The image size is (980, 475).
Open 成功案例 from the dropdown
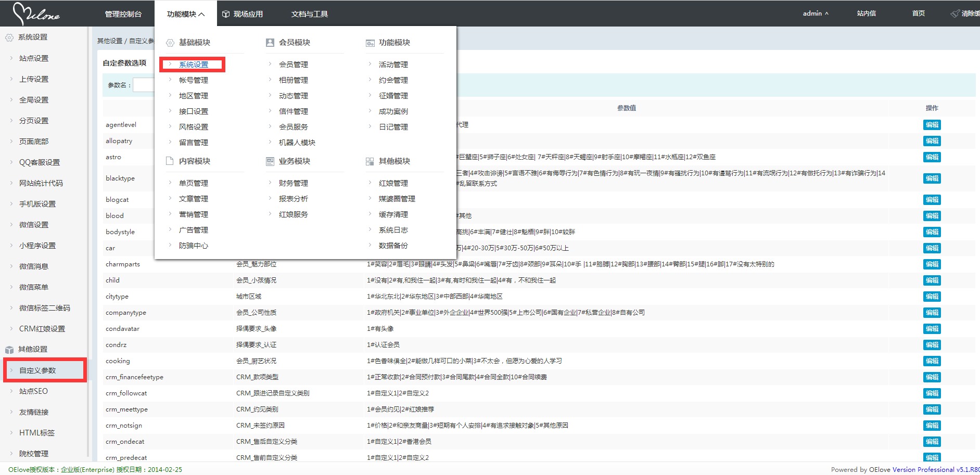[x=393, y=111]
